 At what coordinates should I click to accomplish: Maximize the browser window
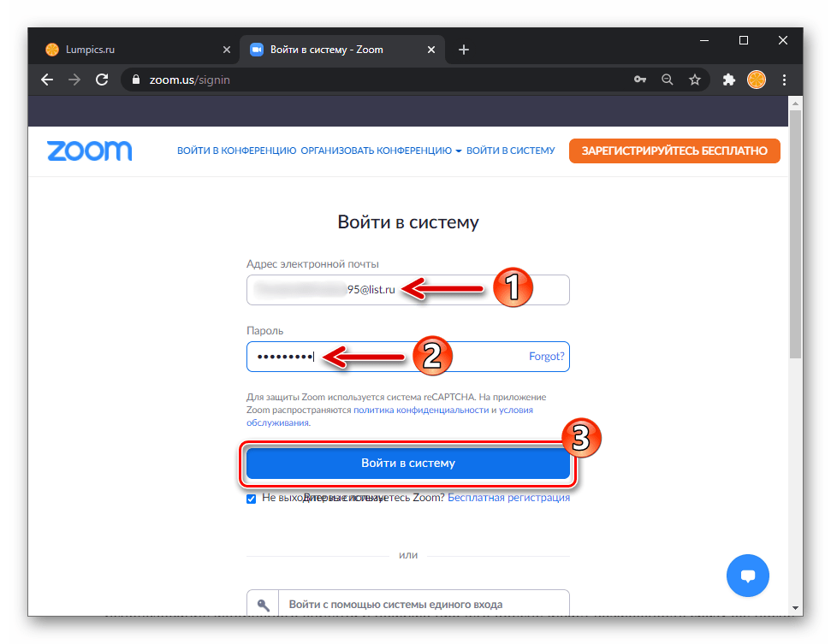click(744, 40)
